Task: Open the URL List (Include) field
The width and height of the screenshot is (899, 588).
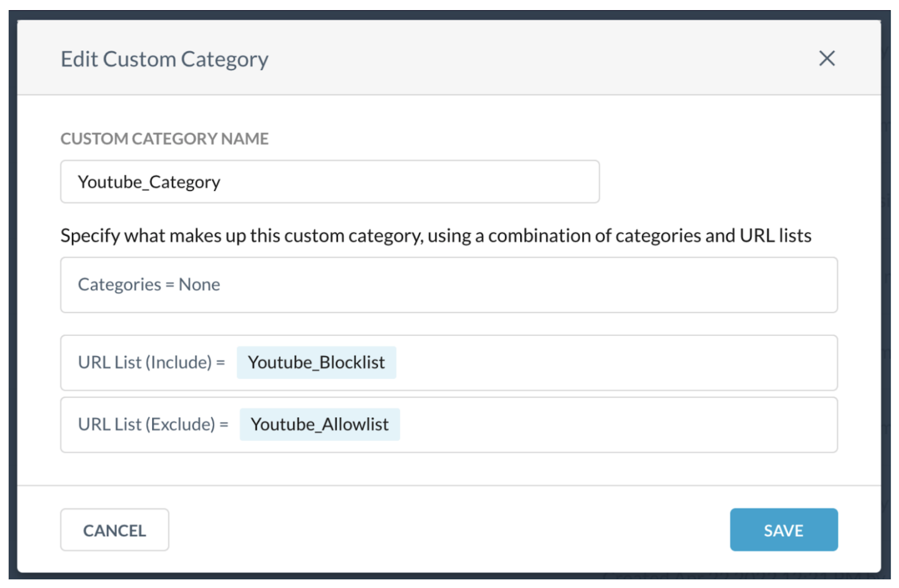Action: click(x=449, y=363)
